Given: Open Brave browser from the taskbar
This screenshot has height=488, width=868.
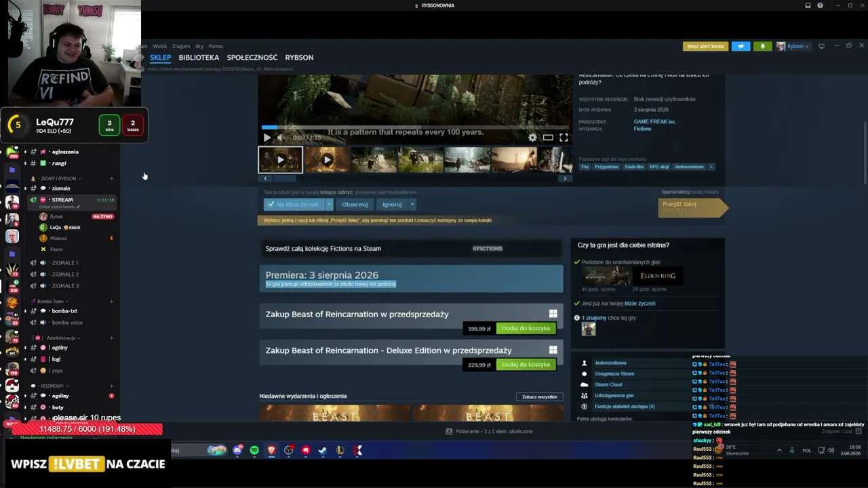Looking at the screenshot, I should (271, 450).
